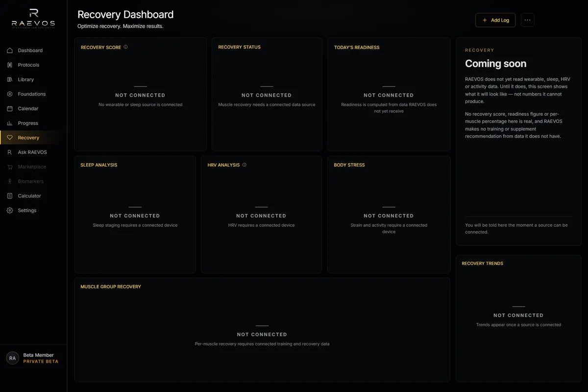The height and width of the screenshot is (392, 588).
Task: Click 'Optimize recovery. Maximize results.' subtitle
Action: click(x=121, y=26)
